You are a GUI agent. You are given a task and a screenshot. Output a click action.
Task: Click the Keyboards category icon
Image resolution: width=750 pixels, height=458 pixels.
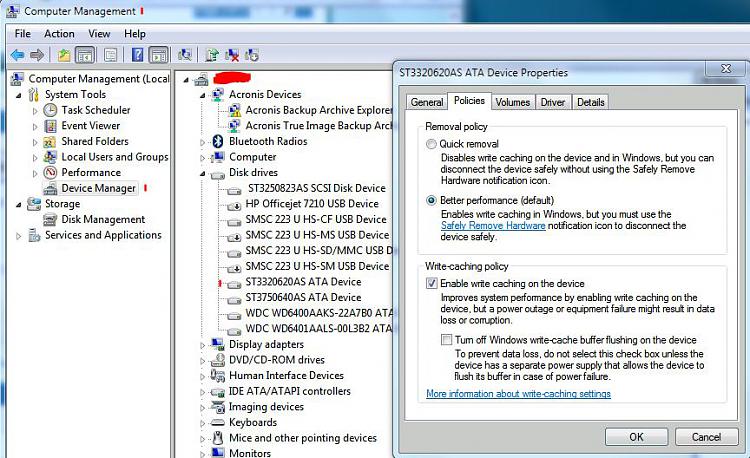coord(218,423)
